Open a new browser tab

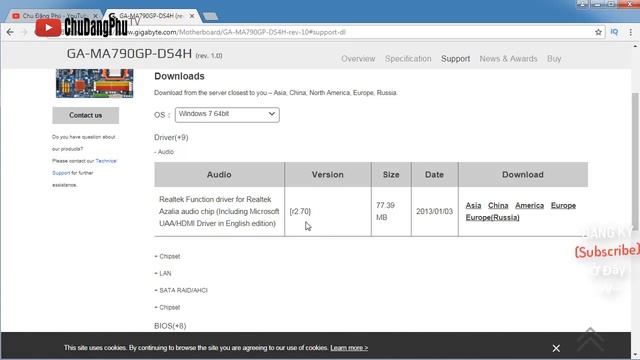[211, 16]
